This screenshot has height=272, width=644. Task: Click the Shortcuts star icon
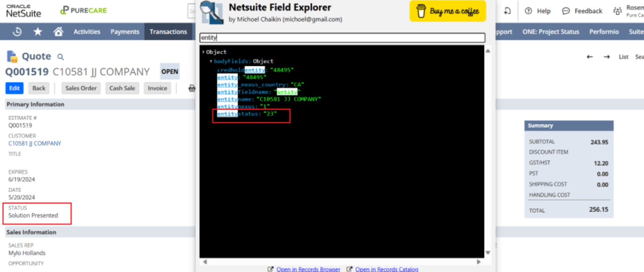pyautogui.click(x=38, y=32)
